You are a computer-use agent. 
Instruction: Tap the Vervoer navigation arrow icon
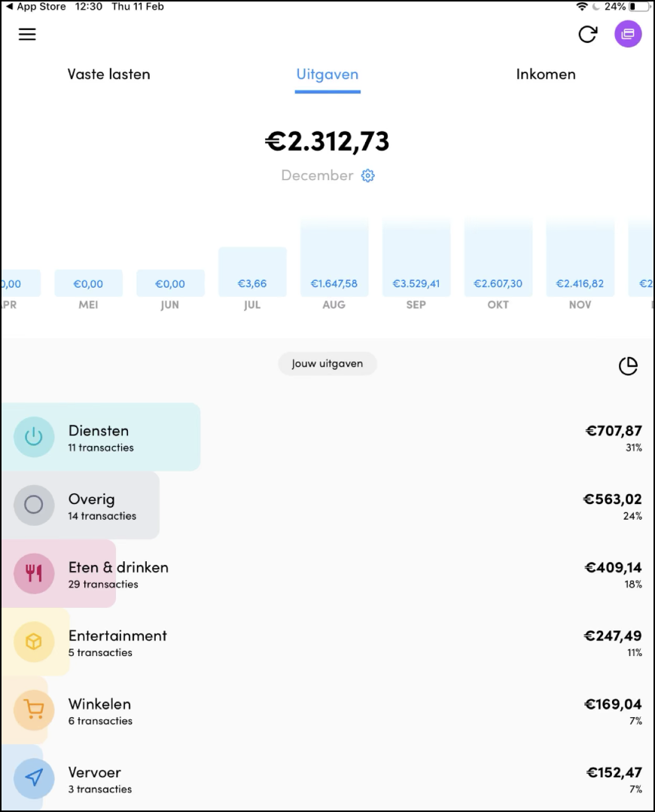tap(34, 778)
